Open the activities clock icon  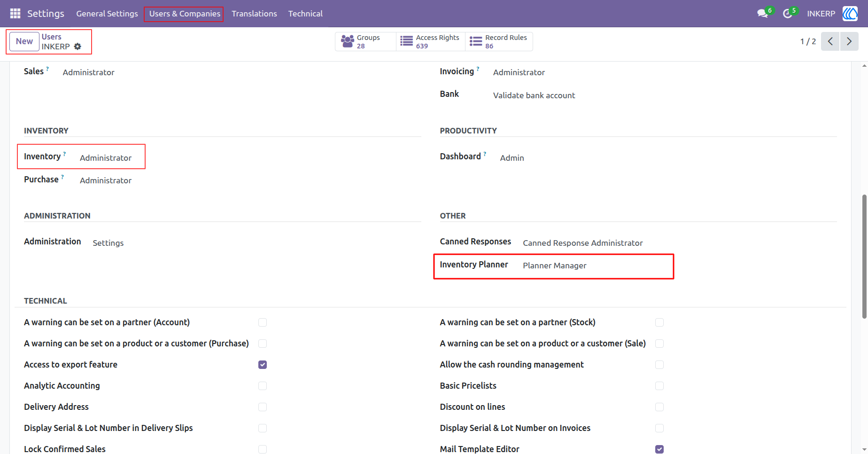tap(788, 14)
